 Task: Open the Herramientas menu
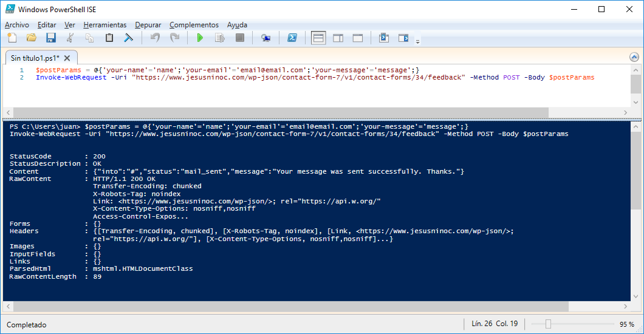(105, 25)
